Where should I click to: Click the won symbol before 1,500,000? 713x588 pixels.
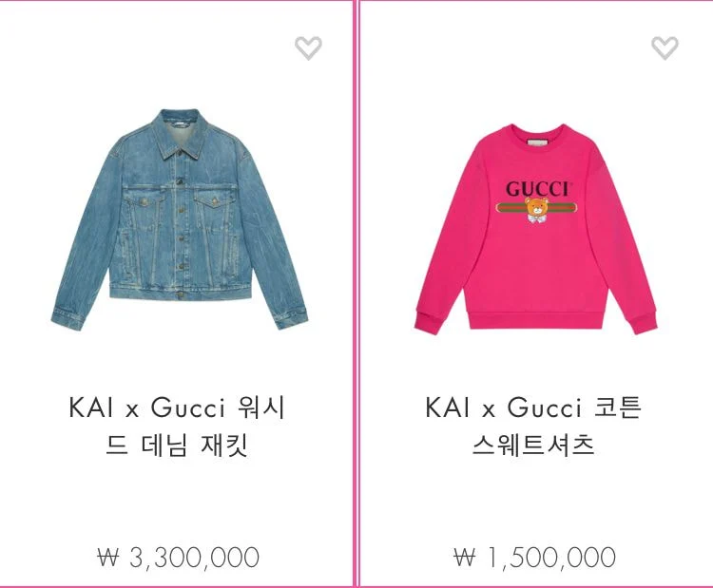click(464, 557)
